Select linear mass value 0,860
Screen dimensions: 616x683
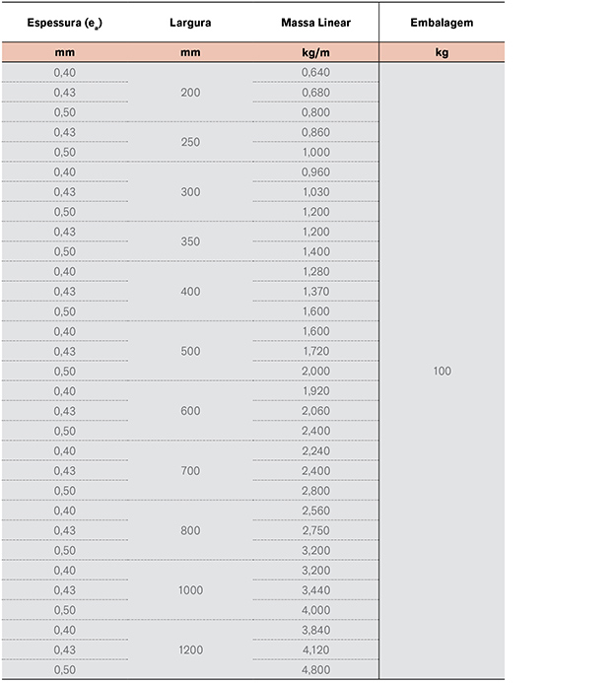315,132
